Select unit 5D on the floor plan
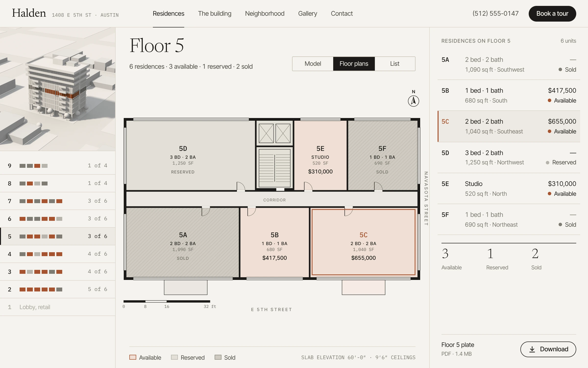Screen dimensions: 588x368 190,155
